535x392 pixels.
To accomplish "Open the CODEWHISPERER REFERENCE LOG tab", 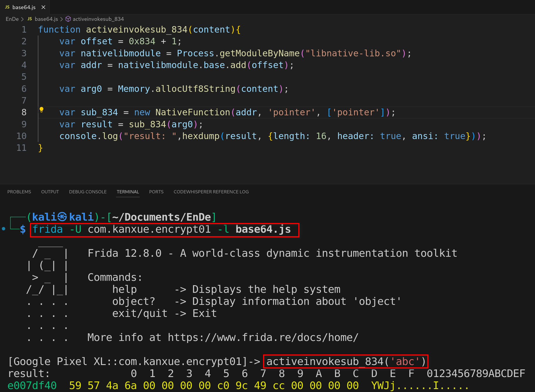I will click(211, 192).
